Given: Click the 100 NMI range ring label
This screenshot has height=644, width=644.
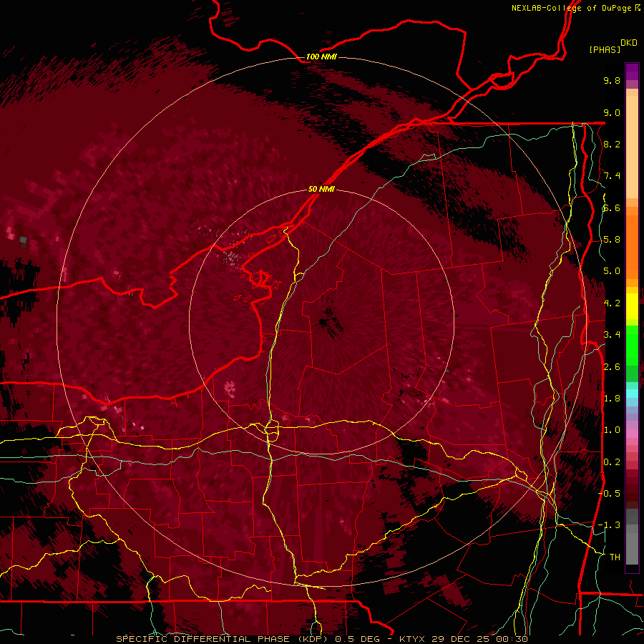Looking at the screenshot, I should click(321, 57).
